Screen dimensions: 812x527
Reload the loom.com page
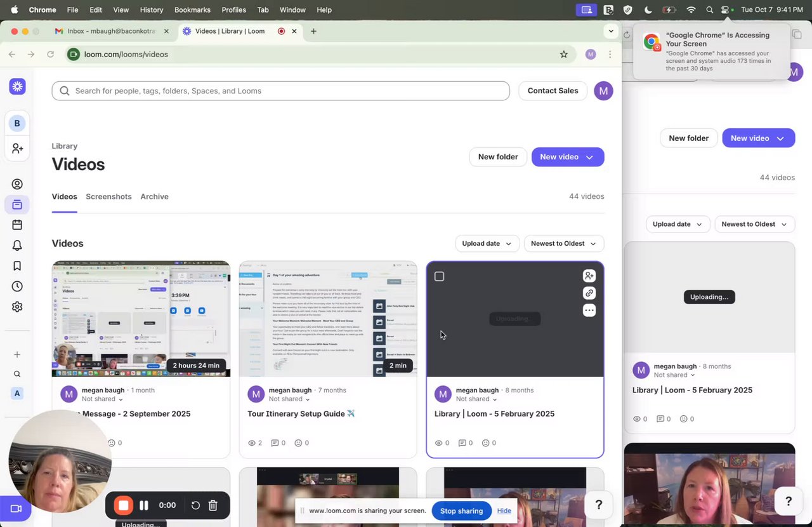[x=51, y=55]
